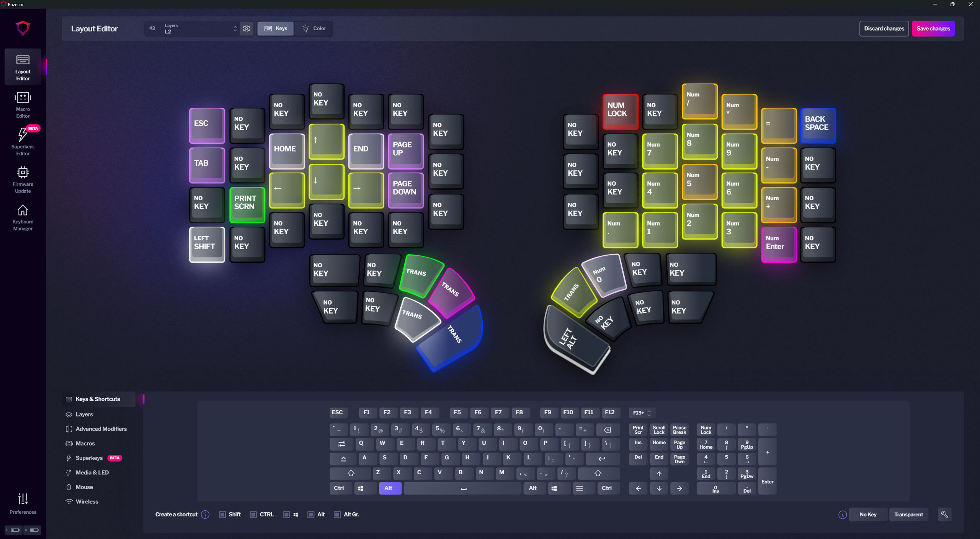Image resolution: width=980 pixels, height=539 pixels.
Task: Click the settings gear icon near Layers
Action: pos(246,28)
